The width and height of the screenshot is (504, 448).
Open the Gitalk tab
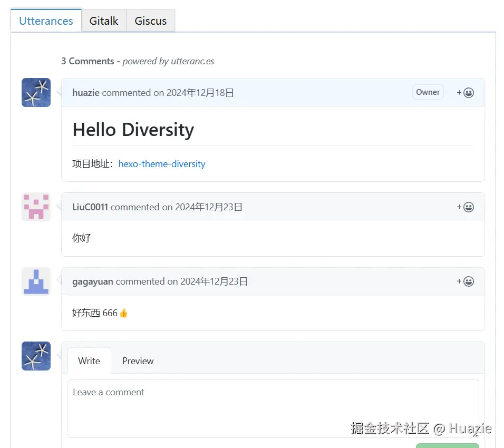point(104,21)
